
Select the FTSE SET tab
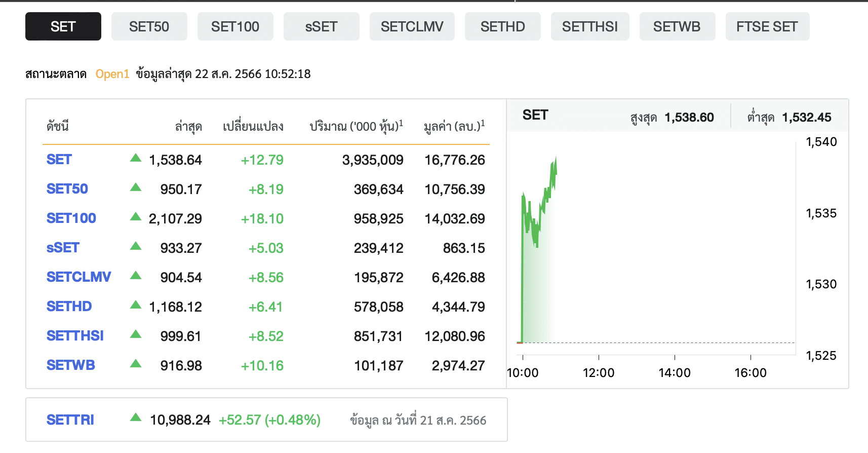768,26
